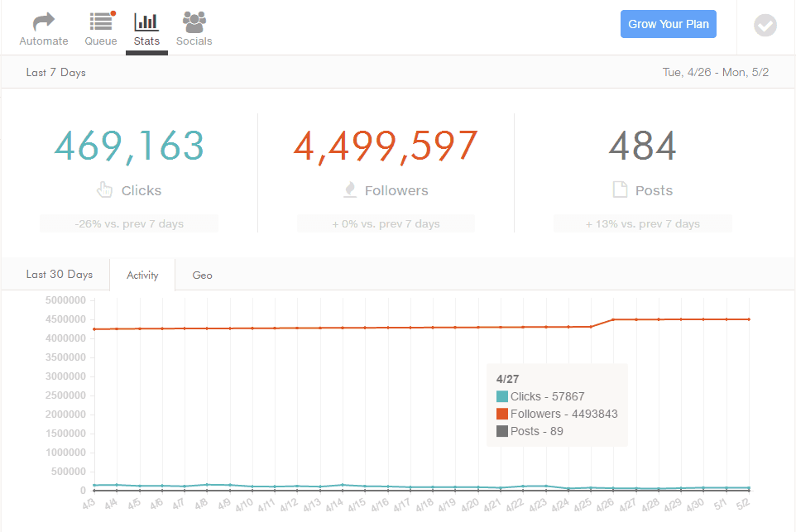Open the Automate arrow icon
The height and width of the screenshot is (532, 796).
click(x=44, y=22)
